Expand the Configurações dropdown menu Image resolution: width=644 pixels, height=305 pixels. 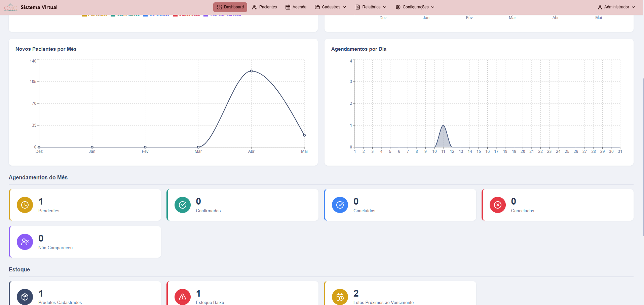[x=415, y=7]
